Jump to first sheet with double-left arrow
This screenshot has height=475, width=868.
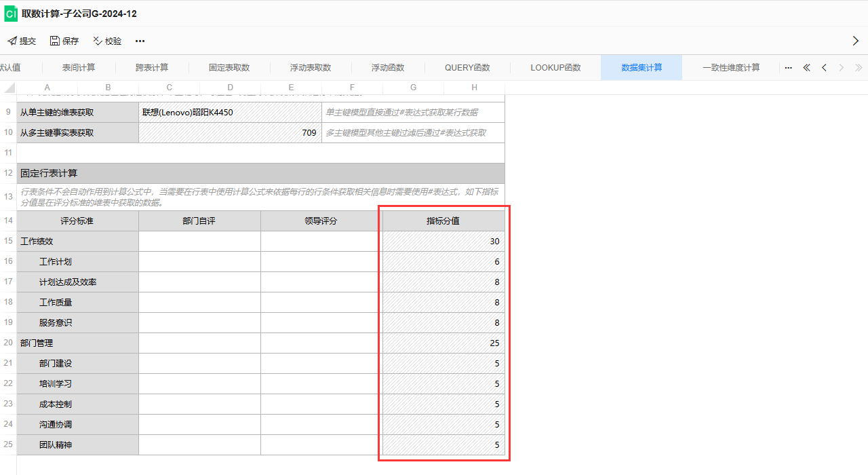(x=806, y=68)
